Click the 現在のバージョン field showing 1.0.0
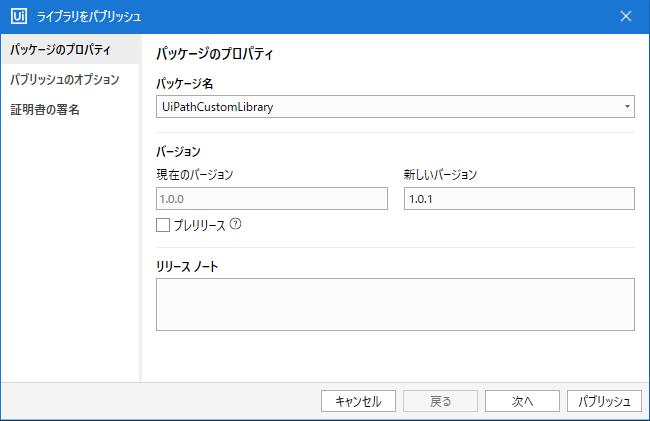The width and height of the screenshot is (650, 421). coord(272,198)
